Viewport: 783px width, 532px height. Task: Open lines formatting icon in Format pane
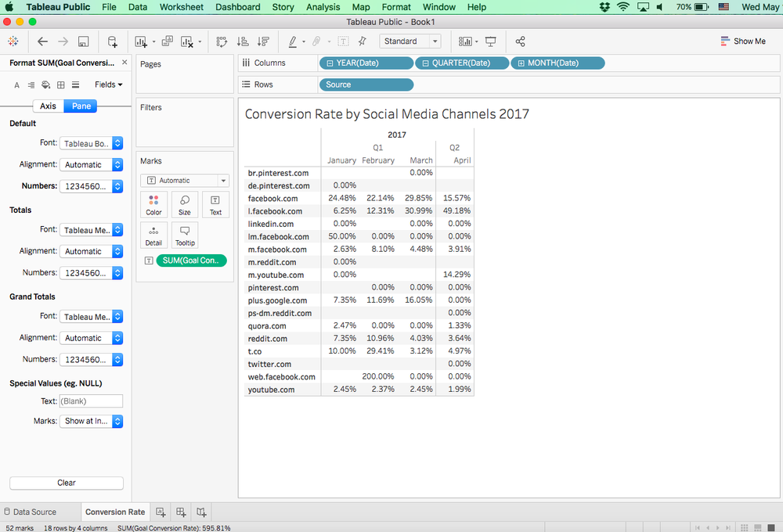[75, 84]
